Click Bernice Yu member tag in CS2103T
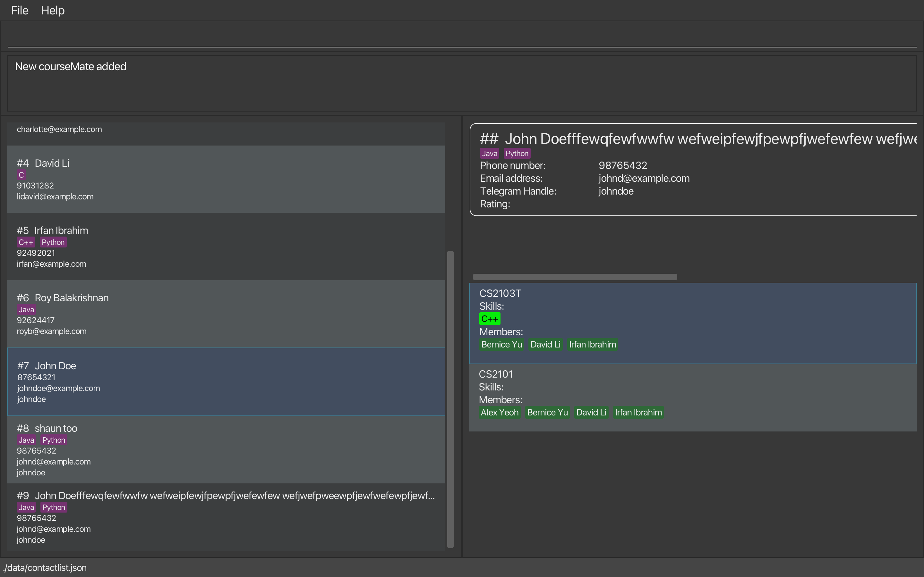 (501, 345)
